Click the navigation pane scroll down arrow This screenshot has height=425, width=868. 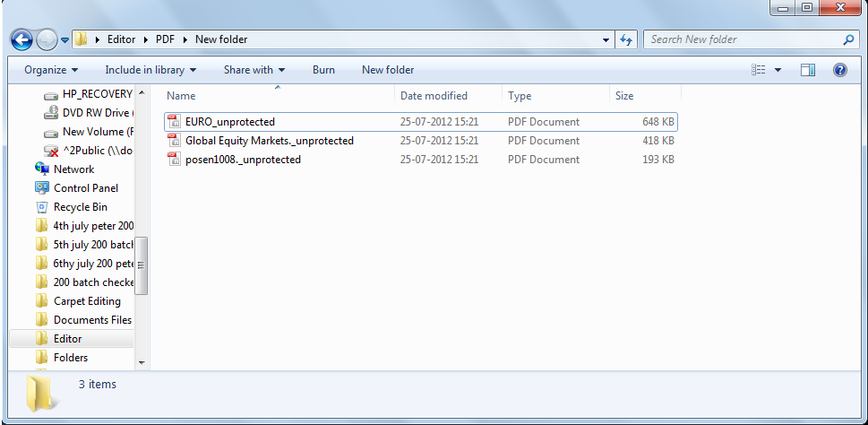(142, 363)
